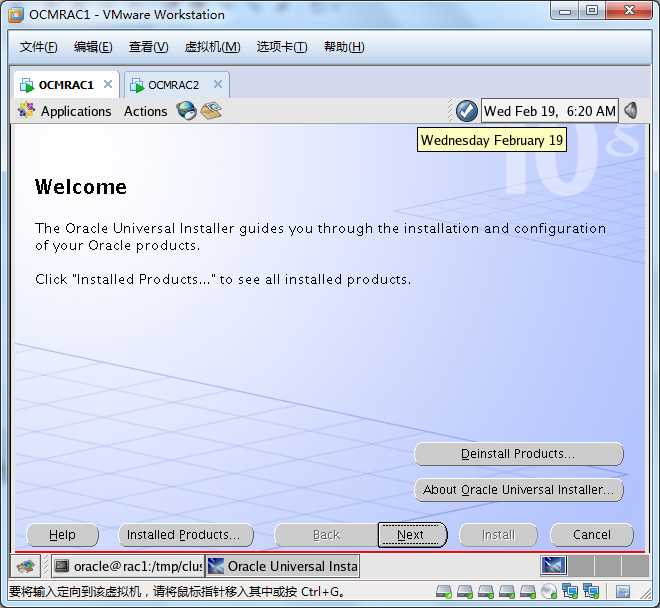Click fourth hard disk status icon

[x=507, y=592]
